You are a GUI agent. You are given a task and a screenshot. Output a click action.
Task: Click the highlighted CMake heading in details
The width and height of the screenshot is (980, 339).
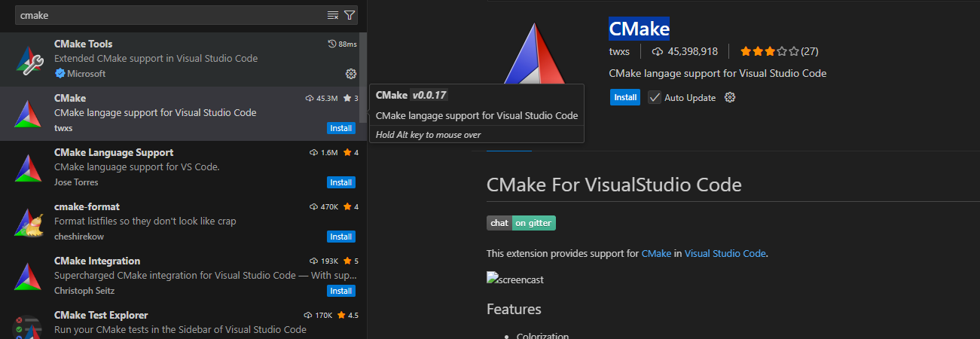click(x=639, y=29)
